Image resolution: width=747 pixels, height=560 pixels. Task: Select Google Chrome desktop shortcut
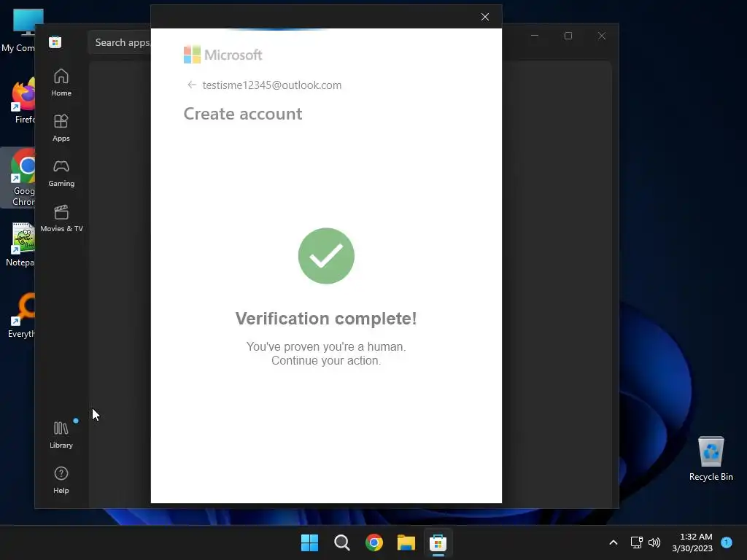click(18, 178)
